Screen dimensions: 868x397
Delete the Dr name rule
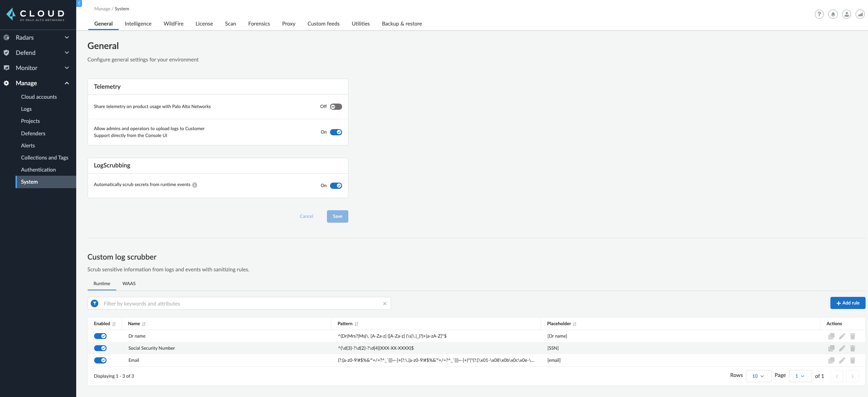coord(852,336)
